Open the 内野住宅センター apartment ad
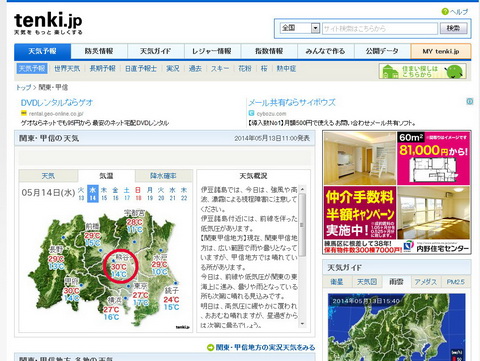The height and width of the screenshot is (361, 480). [x=397, y=192]
